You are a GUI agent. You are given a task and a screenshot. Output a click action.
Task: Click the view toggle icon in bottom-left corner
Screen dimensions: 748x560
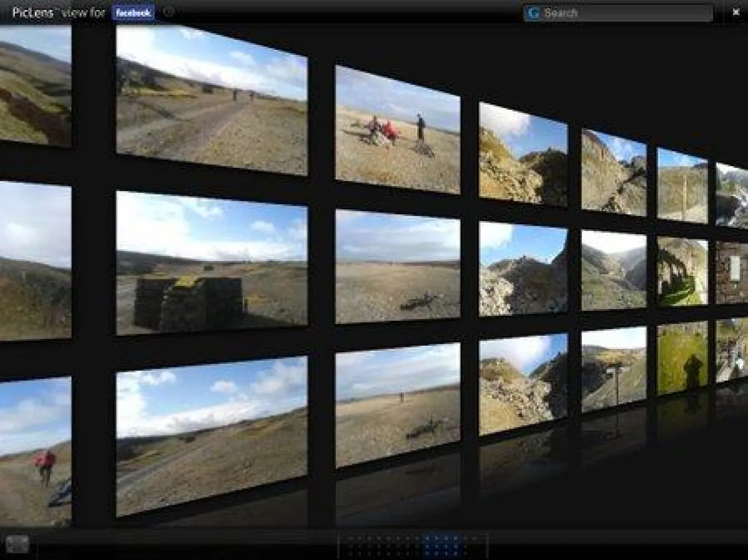(17, 544)
